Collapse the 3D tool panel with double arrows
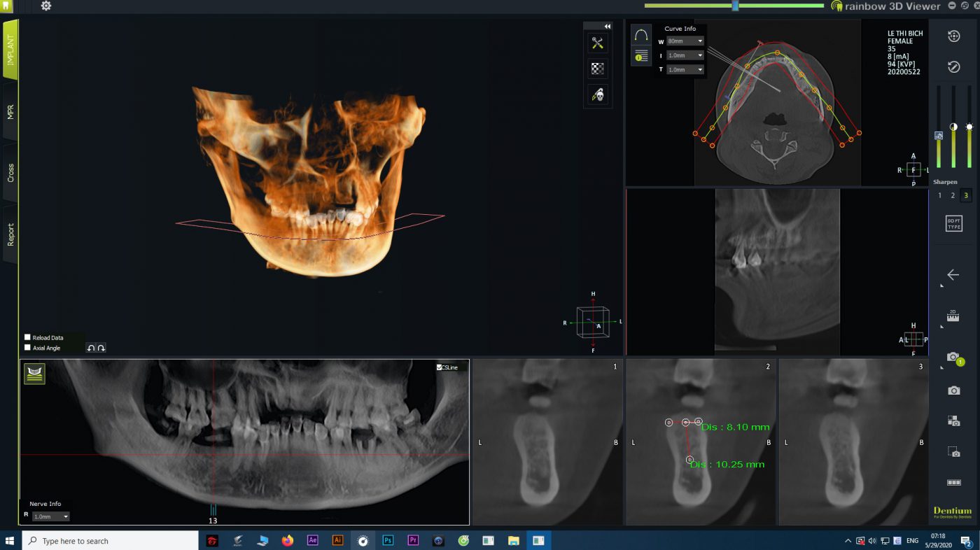The image size is (980, 550). click(608, 27)
